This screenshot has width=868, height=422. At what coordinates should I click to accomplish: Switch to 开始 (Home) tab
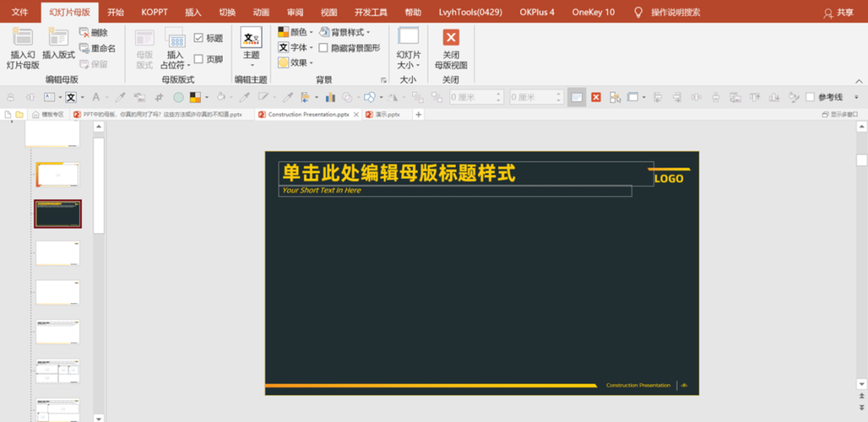[116, 12]
